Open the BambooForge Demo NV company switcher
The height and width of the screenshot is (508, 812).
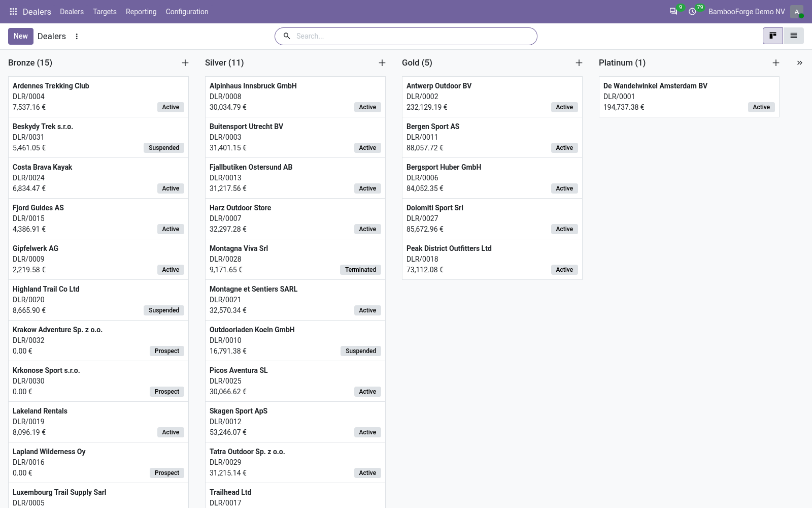(x=747, y=11)
